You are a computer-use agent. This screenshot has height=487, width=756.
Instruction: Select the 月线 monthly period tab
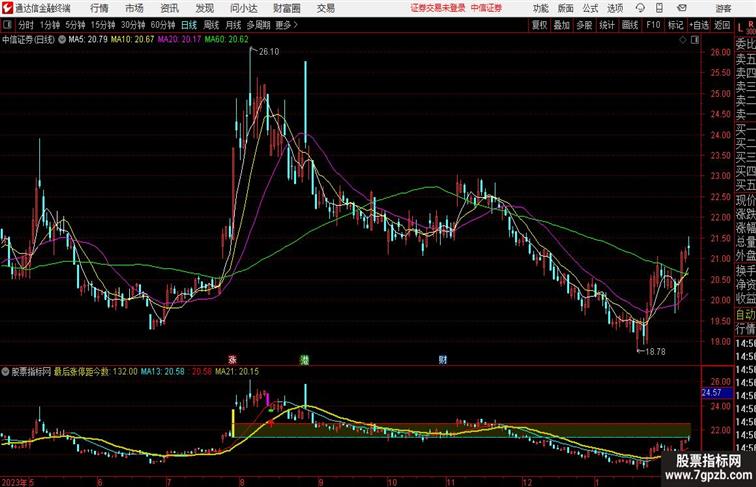(233, 25)
